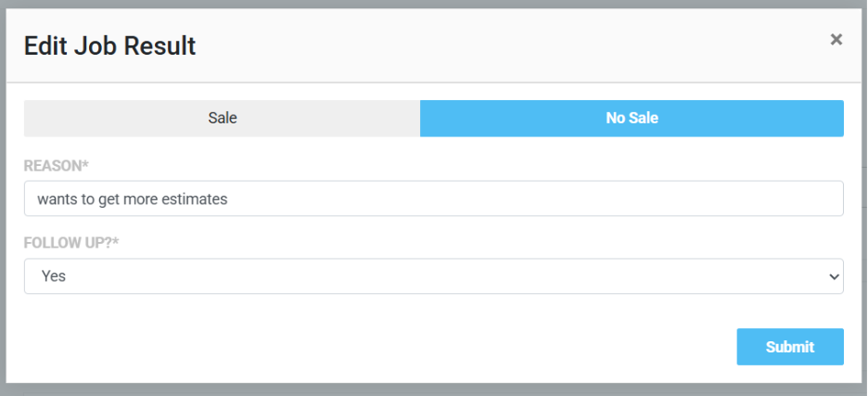Focus the input under the REASON label
The image size is (868, 396).
tap(433, 198)
